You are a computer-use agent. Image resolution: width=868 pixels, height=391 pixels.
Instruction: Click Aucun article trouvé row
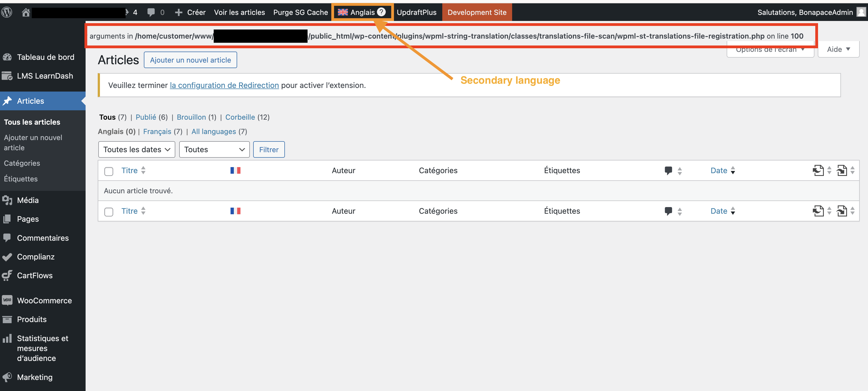tap(478, 191)
